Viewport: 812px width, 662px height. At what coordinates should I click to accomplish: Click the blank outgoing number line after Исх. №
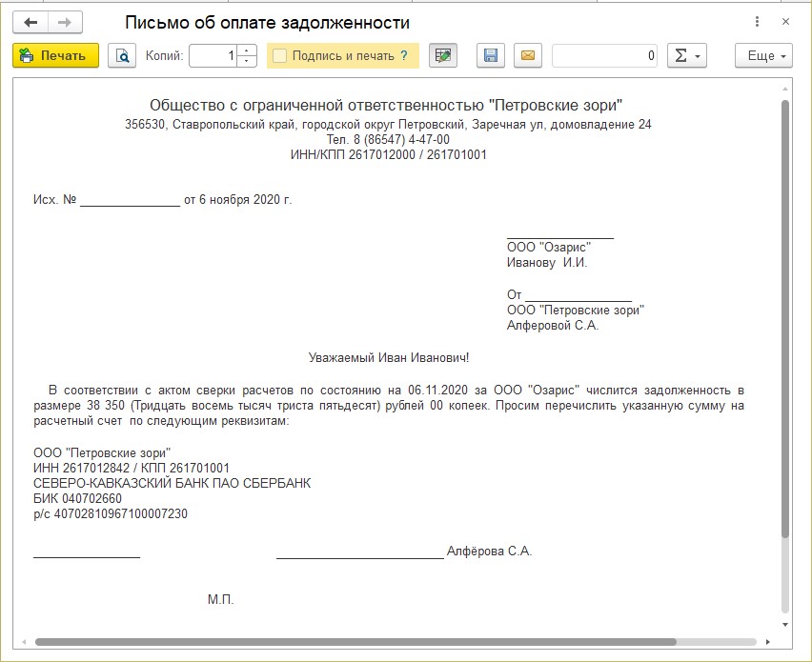coord(130,201)
